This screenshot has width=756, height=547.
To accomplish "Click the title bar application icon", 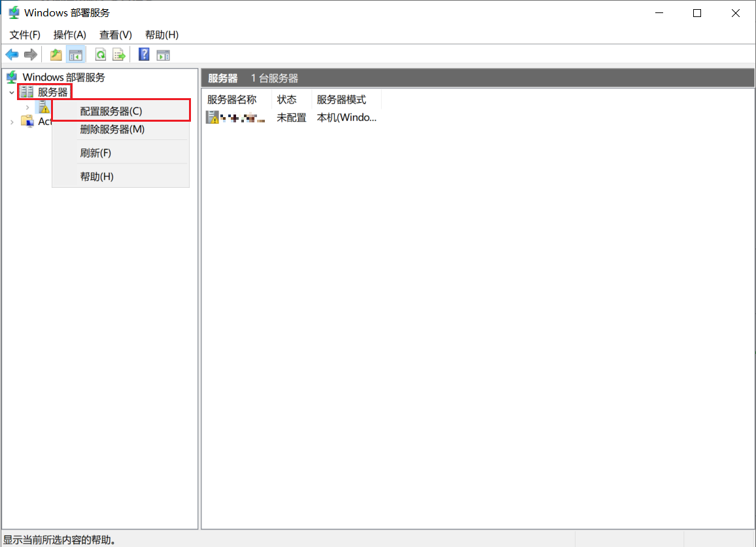I will pyautogui.click(x=14, y=12).
